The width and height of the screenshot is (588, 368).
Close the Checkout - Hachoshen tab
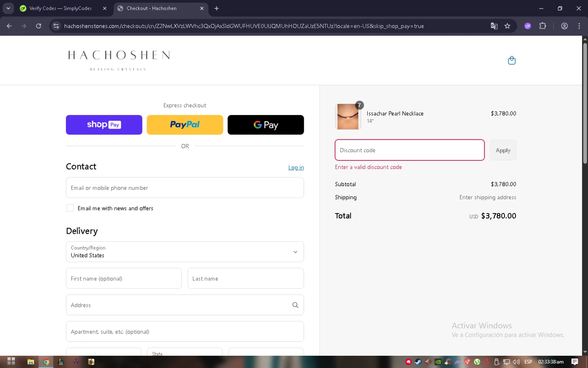tap(202, 8)
